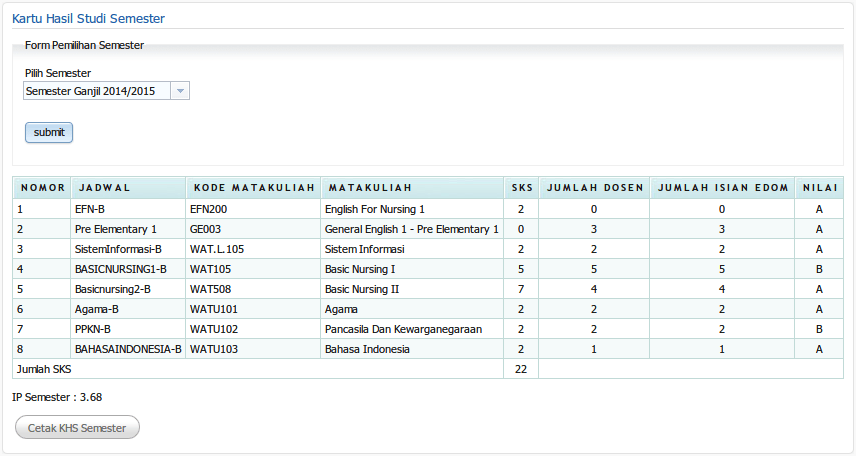Open the Pilih Semester dropdown arrow
The image size is (856, 456).
(180, 91)
